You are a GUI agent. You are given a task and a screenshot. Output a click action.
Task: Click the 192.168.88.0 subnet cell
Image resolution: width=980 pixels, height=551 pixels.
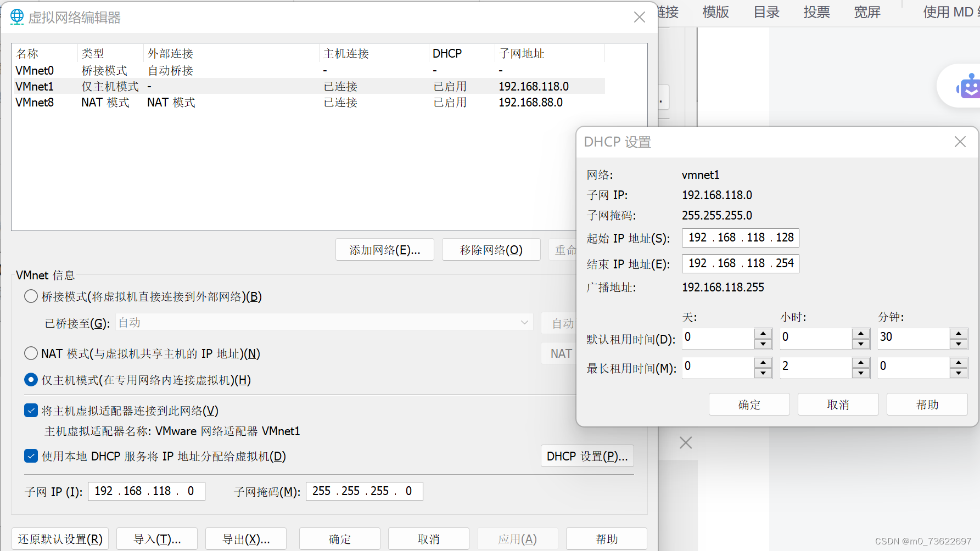[530, 102]
